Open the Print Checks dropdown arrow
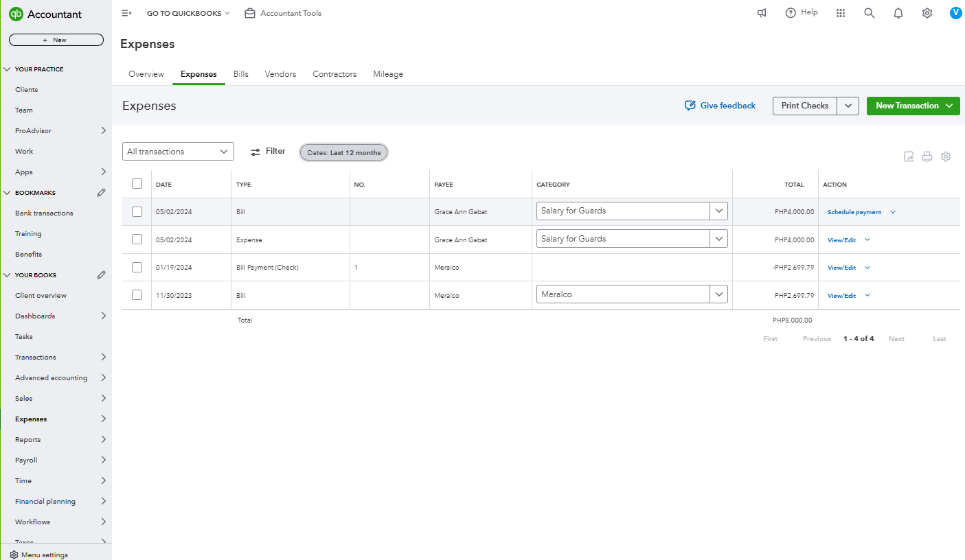 (x=848, y=106)
